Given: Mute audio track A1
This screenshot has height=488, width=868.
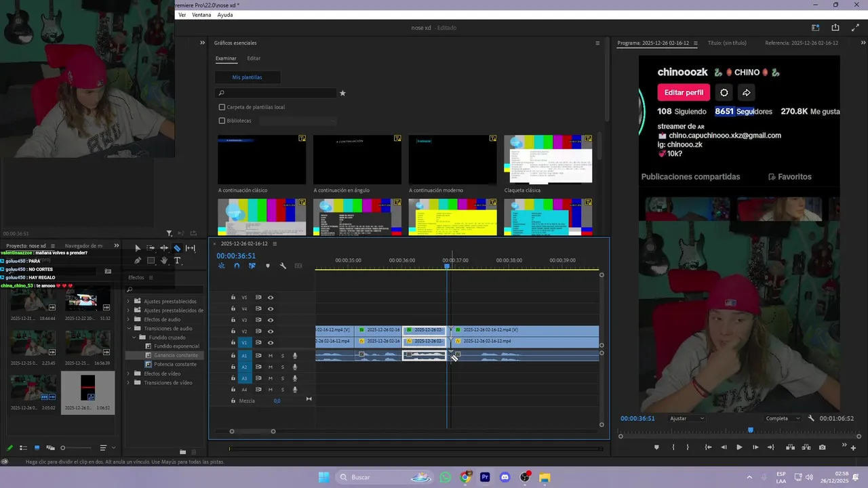Looking at the screenshot, I should coord(271,356).
